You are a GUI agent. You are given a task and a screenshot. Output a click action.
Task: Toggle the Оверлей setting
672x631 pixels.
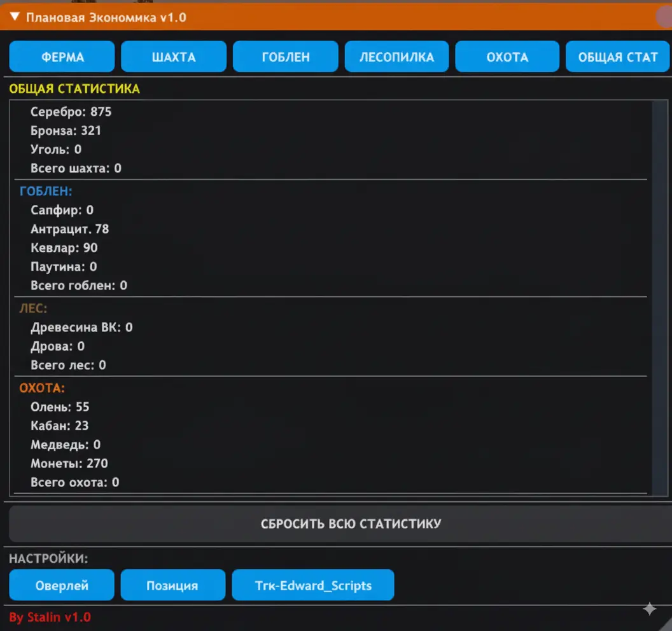point(62,585)
